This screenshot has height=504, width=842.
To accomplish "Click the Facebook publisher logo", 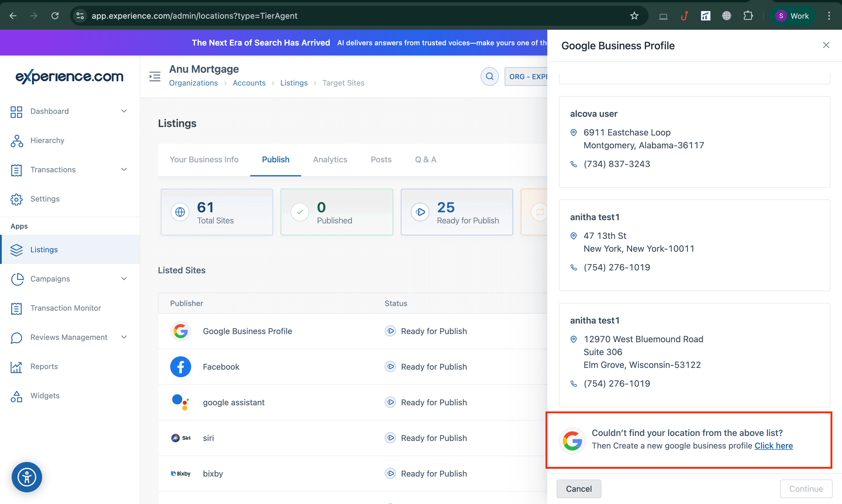I will tap(180, 366).
